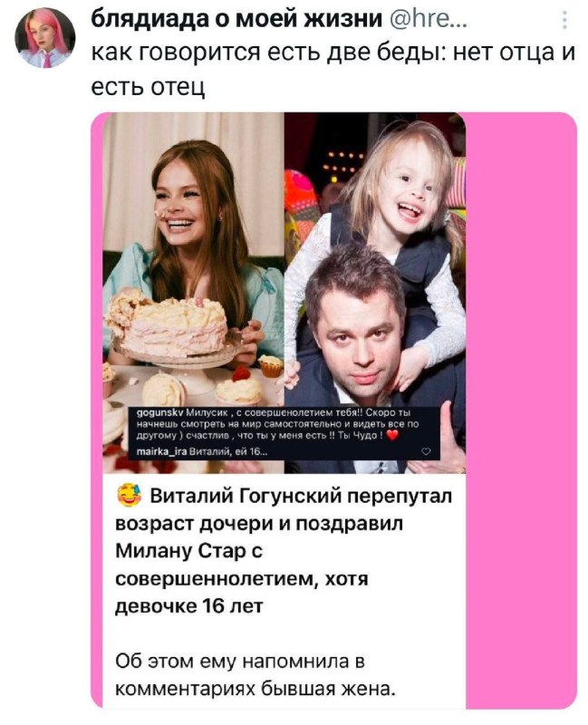
Task: Open the photo of man carrying child
Action: (x=375, y=293)
